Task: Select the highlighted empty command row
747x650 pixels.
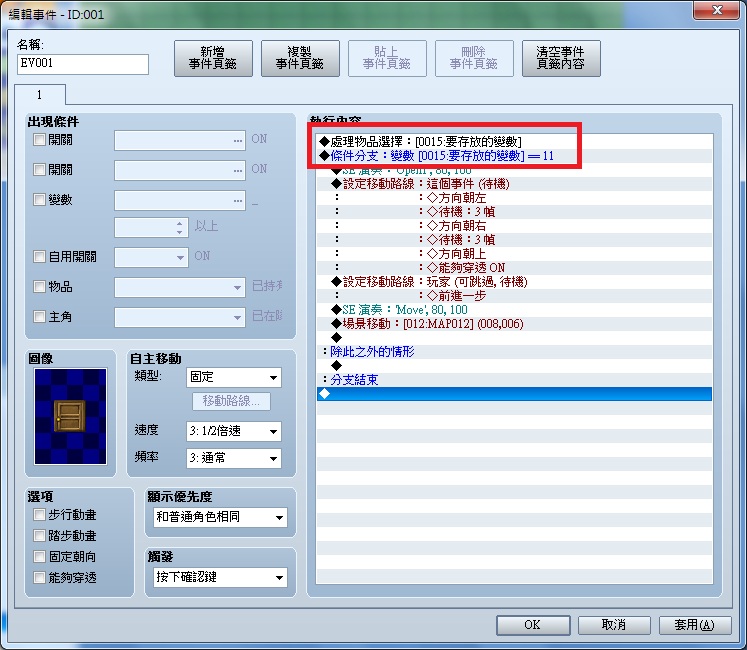Action: [x=515, y=394]
